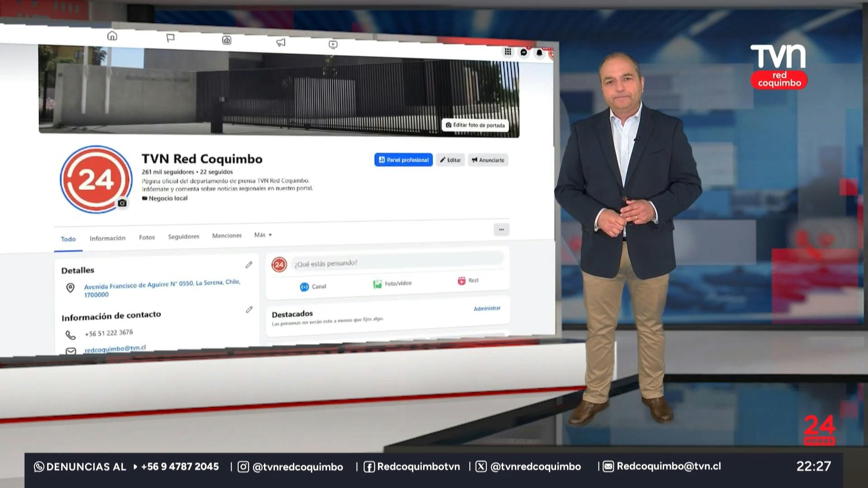Open the video play icon in top bar

pos(333,44)
